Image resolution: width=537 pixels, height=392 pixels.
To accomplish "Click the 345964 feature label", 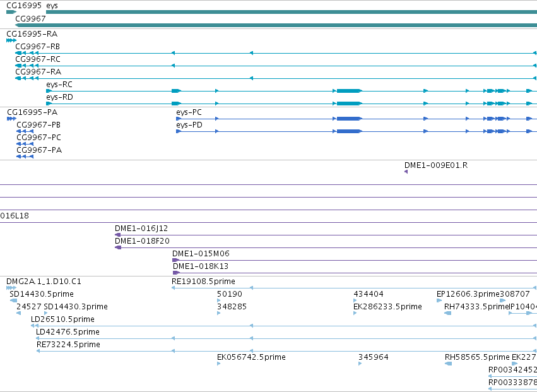I will tap(374, 358).
